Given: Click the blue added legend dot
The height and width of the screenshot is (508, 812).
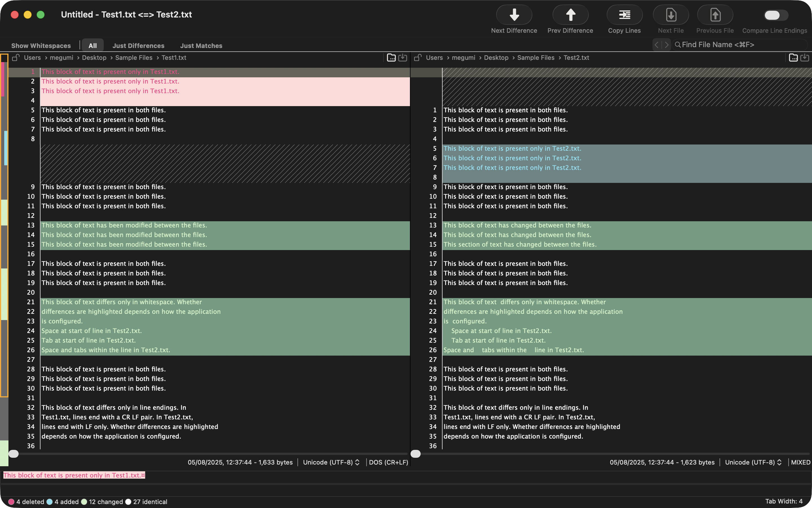Looking at the screenshot, I should click(x=50, y=502).
